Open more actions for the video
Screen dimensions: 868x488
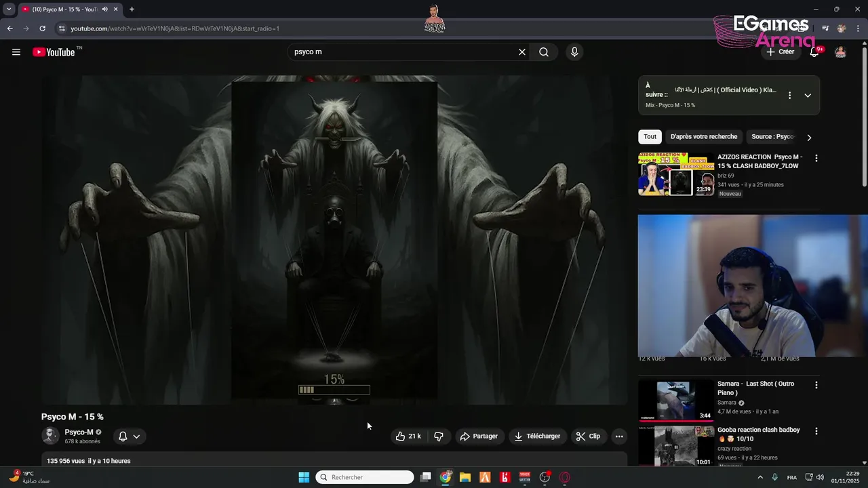pyautogui.click(x=619, y=436)
